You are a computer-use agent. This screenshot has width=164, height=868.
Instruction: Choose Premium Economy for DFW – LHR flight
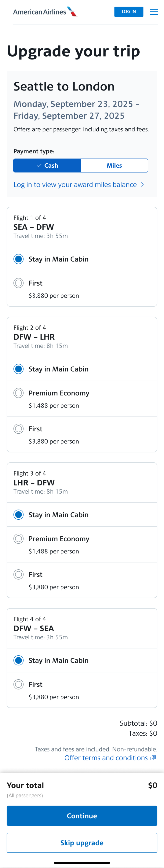pos(19,393)
